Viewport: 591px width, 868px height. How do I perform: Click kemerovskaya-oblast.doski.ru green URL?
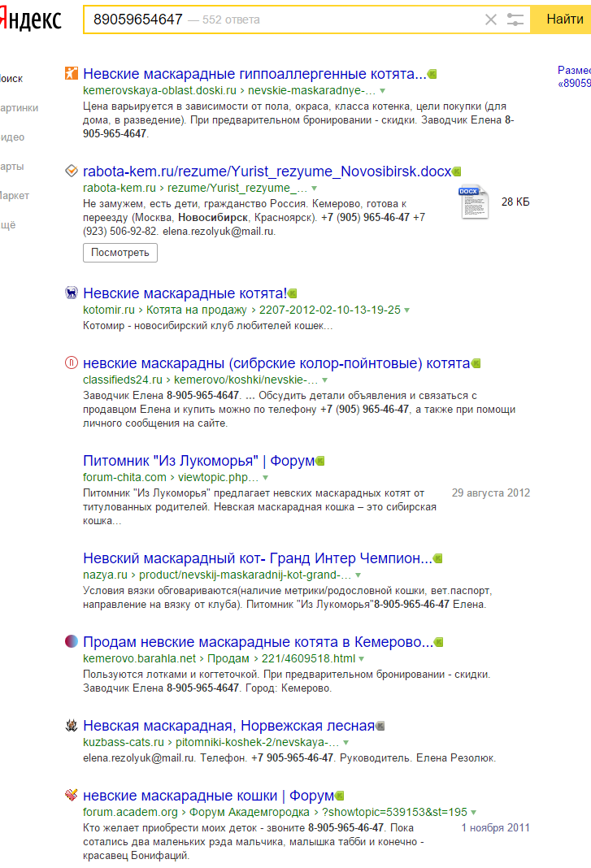tap(159, 90)
